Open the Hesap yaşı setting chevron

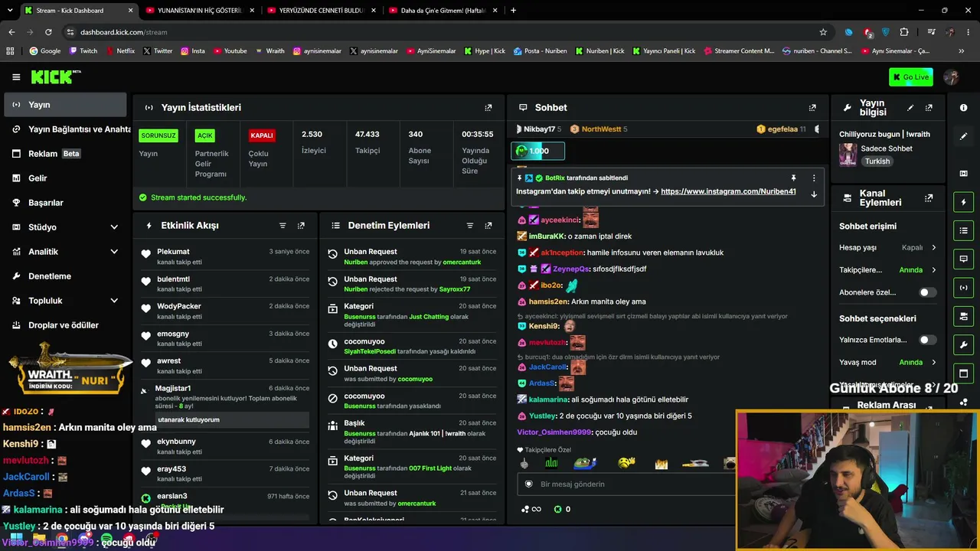click(x=933, y=248)
